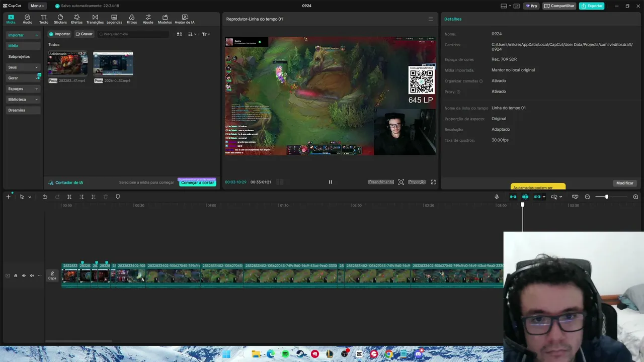Open the Stickers panel
The height and width of the screenshot is (362, 644).
click(x=60, y=19)
